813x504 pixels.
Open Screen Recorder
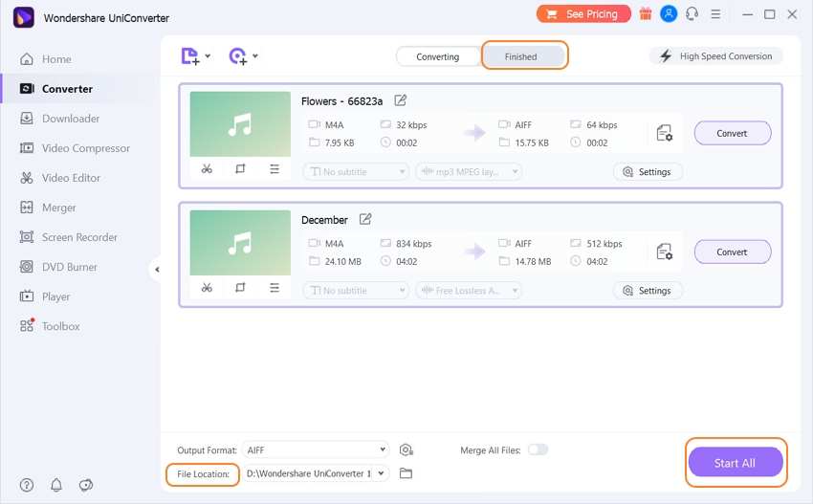click(69, 237)
